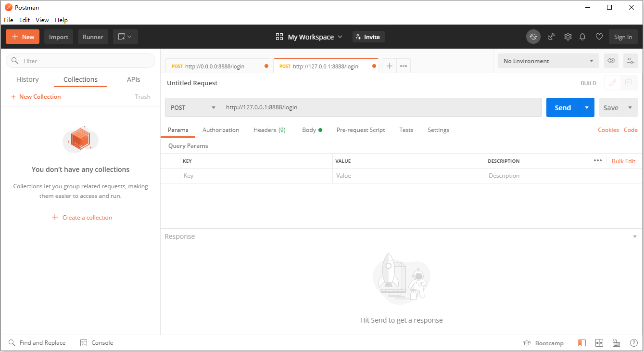Open environment management settings icon
This screenshot has width=644, height=352.
(631, 61)
